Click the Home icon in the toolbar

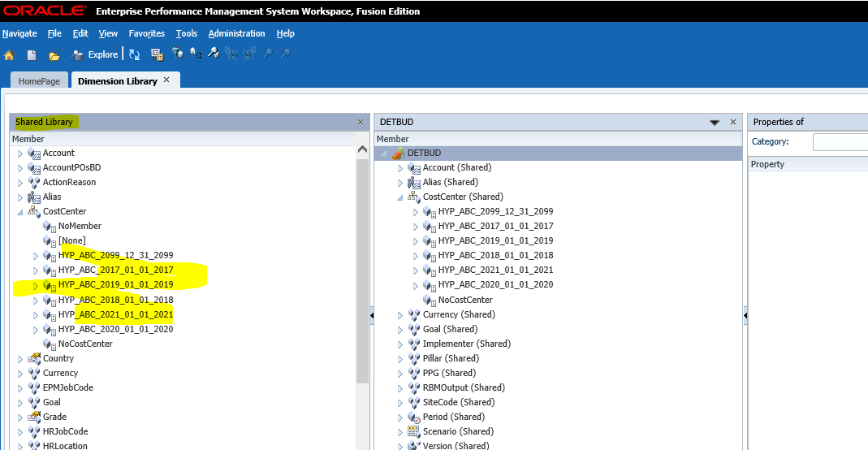point(9,54)
